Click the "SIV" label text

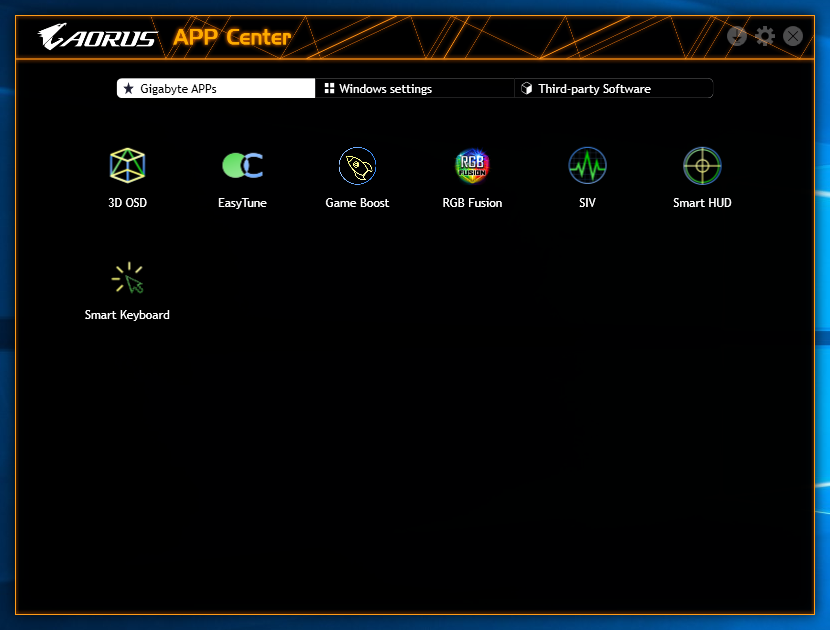(x=587, y=203)
